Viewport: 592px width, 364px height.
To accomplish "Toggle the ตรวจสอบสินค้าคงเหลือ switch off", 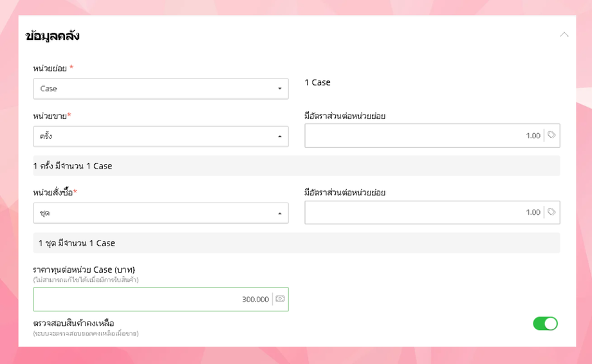I will click(x=545, y=323).
